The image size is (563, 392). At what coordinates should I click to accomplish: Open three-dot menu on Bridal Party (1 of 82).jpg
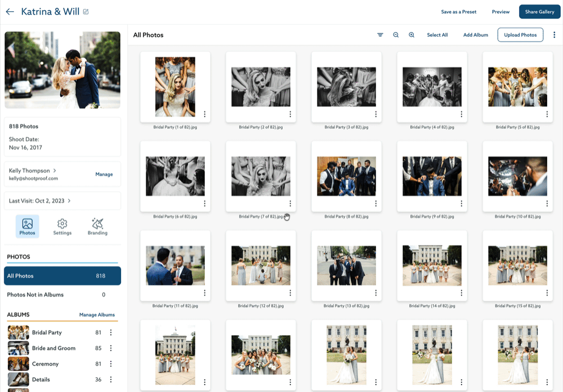(x=204, y=114)
